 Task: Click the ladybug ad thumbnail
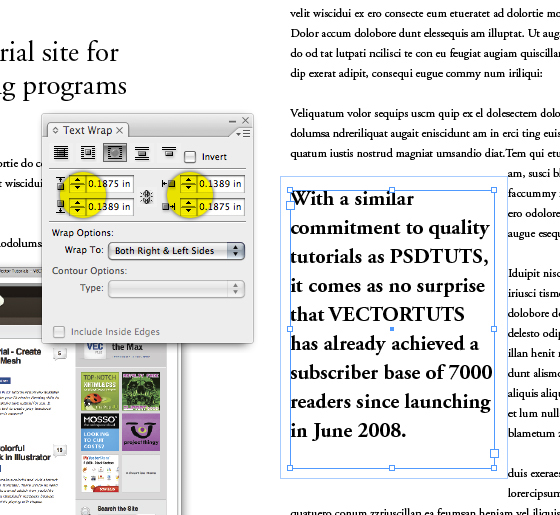[x=100, y=391]
